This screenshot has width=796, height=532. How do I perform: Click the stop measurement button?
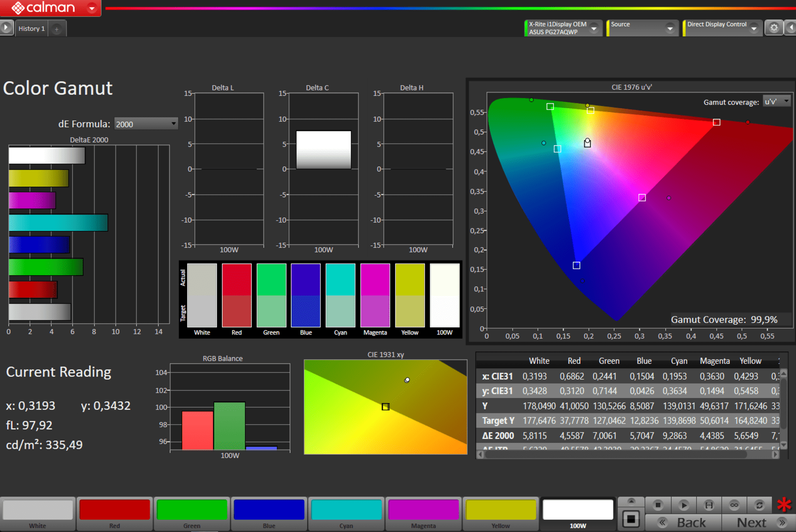(x=658, y=505)
